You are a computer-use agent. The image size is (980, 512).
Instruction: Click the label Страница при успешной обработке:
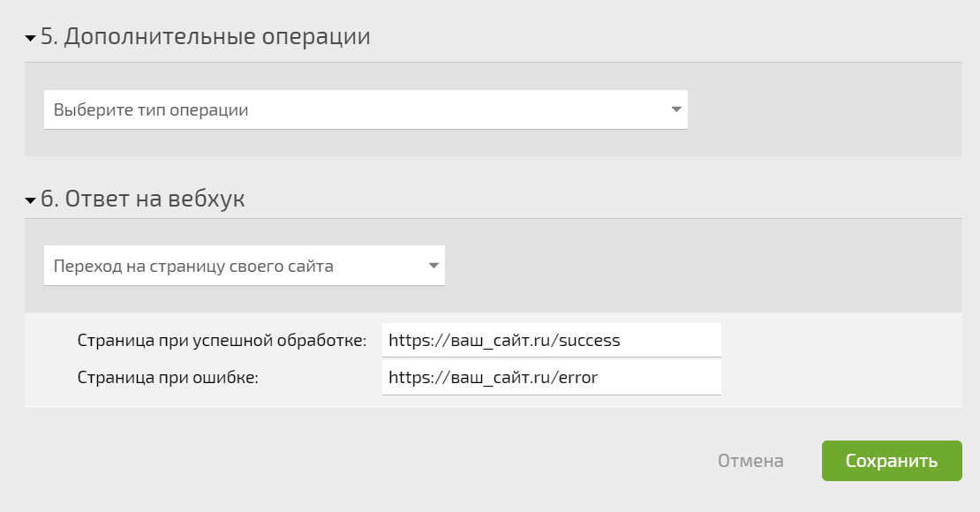pyautogui.click(x=222, y=341)
